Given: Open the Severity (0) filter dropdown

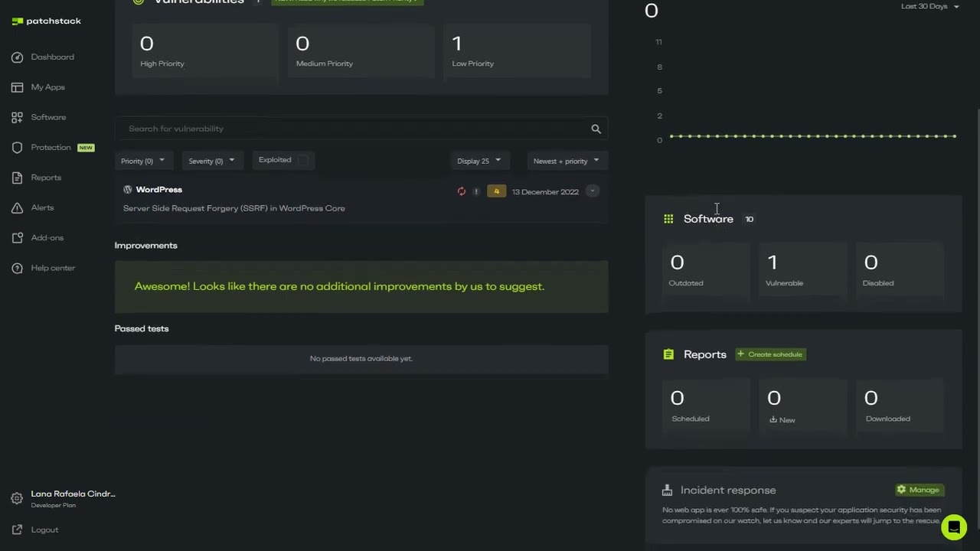Looking at the screenshot, I should point(211,161).
